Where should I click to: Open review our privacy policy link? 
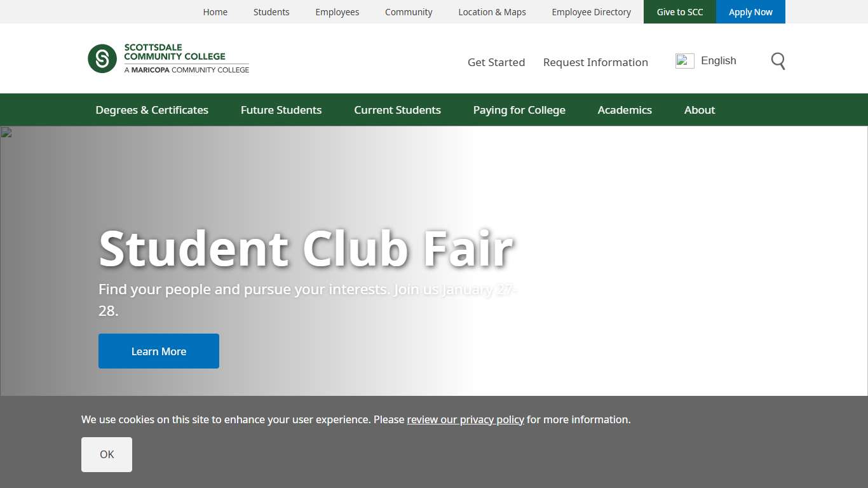(465, 419)
